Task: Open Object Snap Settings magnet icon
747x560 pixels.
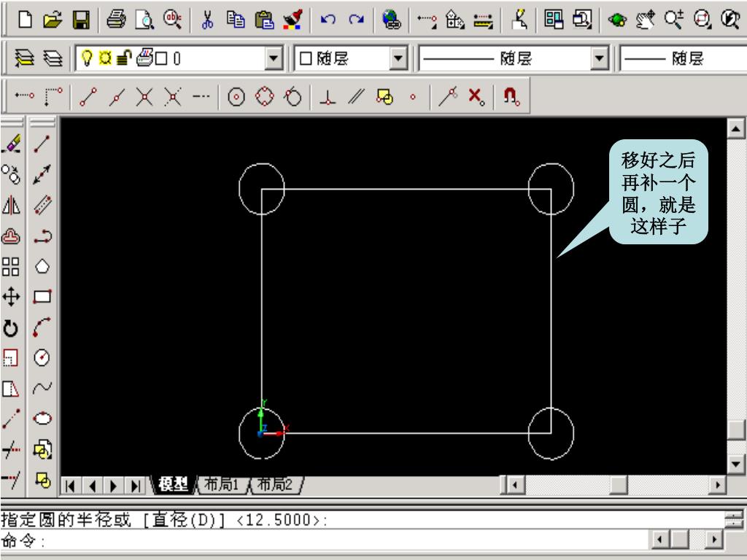Action: (x=511, y=97)
